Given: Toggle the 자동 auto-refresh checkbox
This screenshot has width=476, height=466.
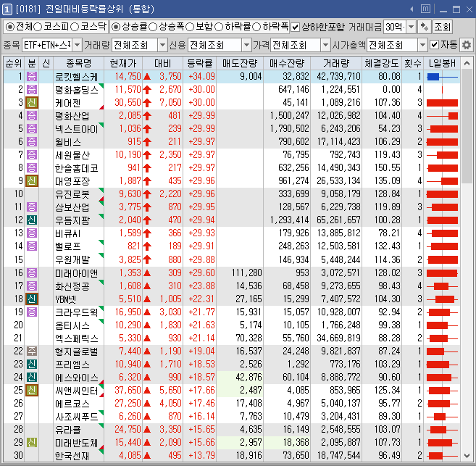Looking at the screenshot, I should [435, 45].
